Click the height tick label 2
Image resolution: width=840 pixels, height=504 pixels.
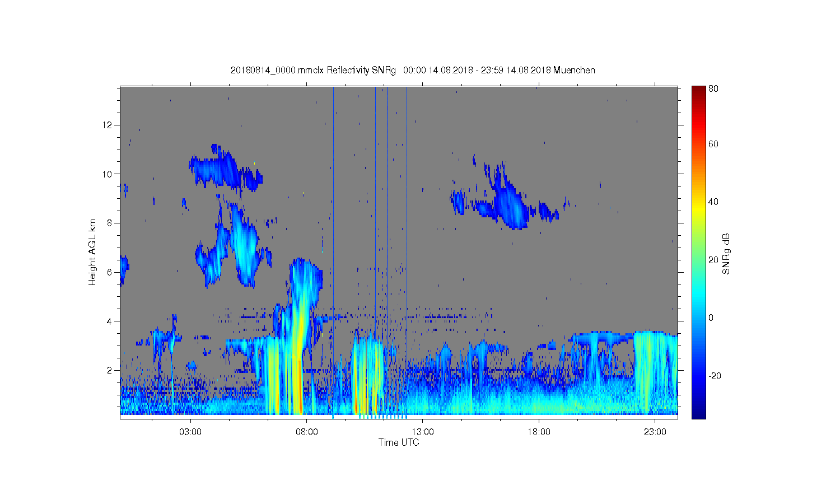point(110,370)
